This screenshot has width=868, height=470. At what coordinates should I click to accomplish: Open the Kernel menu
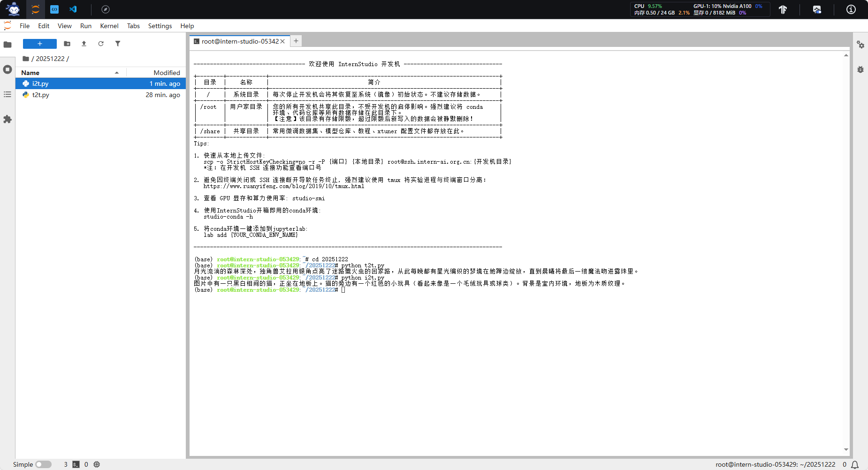[109, 26]
